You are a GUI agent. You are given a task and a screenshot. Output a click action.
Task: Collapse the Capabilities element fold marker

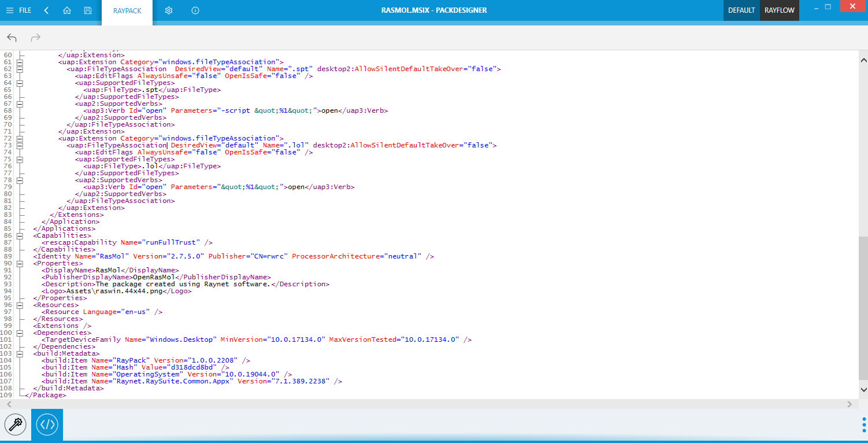pos(20,235)
